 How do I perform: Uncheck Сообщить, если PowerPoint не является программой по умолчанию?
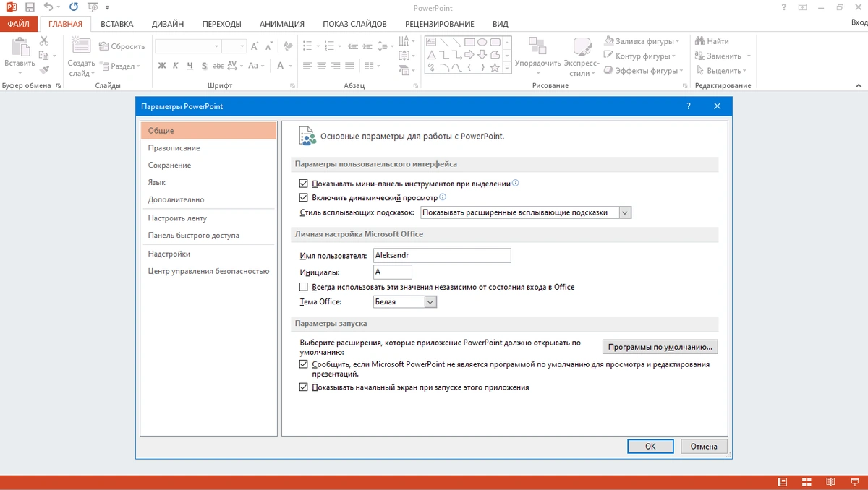304,364
